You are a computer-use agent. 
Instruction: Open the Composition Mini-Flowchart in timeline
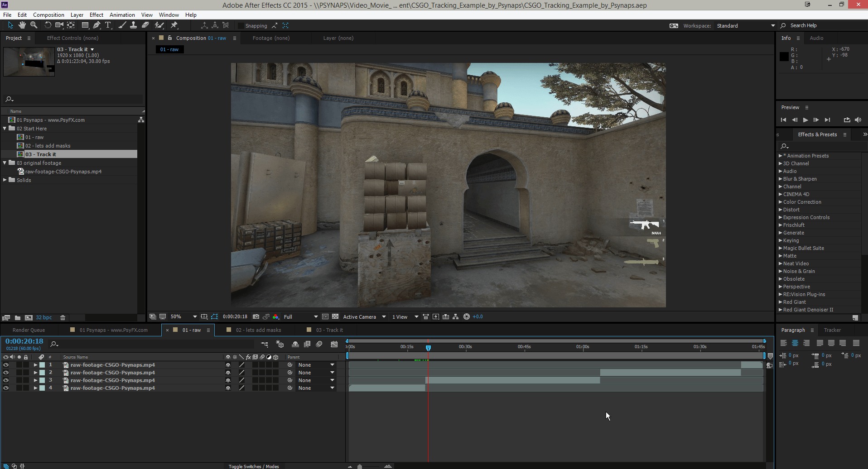coord(265,345)
